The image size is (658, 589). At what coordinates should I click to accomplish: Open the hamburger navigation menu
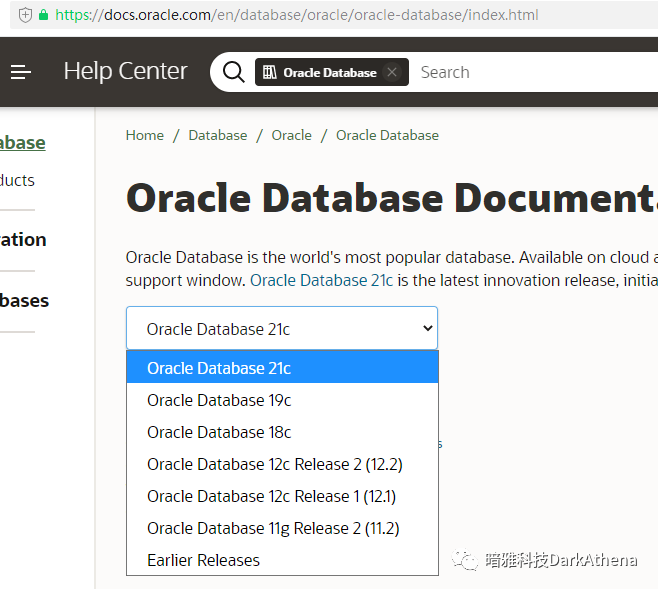tap(21, 72)
